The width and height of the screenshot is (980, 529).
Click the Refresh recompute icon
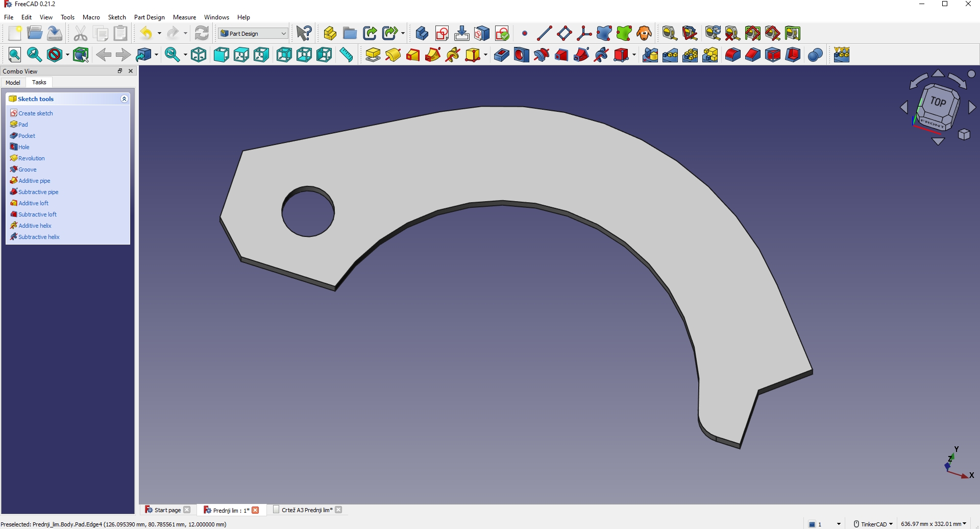202,33
